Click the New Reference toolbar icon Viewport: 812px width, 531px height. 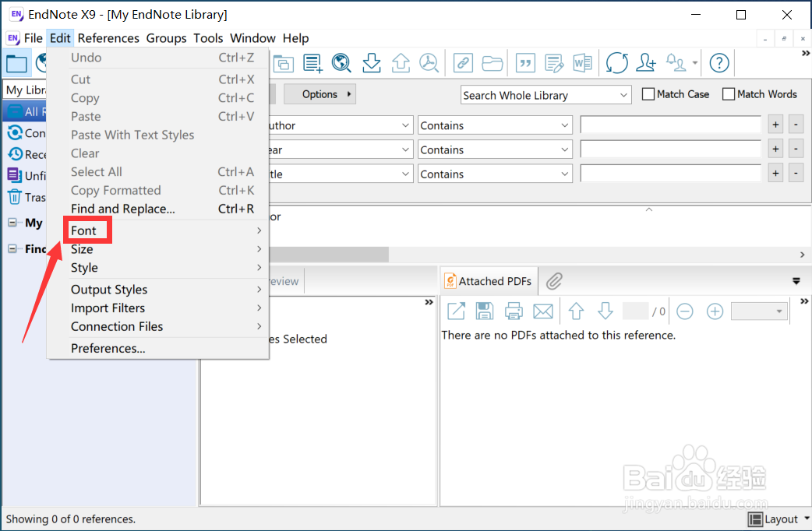[x=312, y=63]
